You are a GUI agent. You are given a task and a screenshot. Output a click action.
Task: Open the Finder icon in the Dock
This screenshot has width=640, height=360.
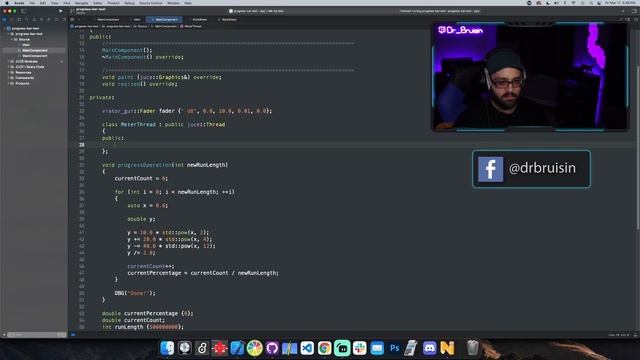[x=167, y=348]
